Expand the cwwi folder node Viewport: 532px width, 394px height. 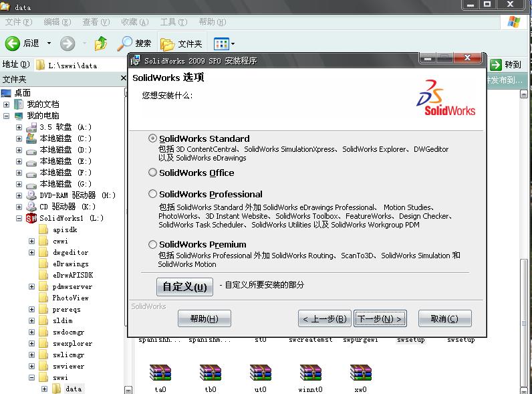tap(31, 241)
